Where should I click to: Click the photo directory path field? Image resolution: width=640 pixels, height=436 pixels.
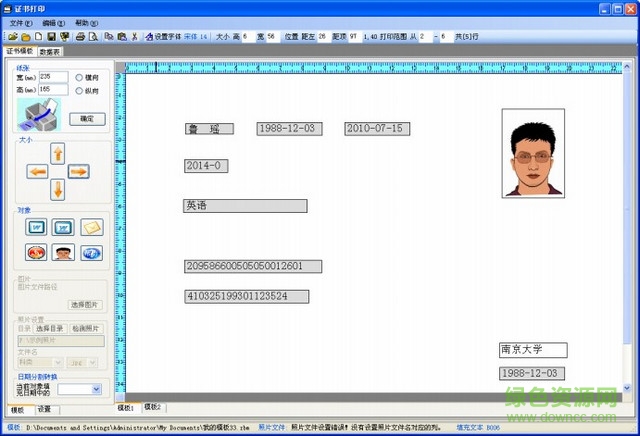[x=61, y=340]
